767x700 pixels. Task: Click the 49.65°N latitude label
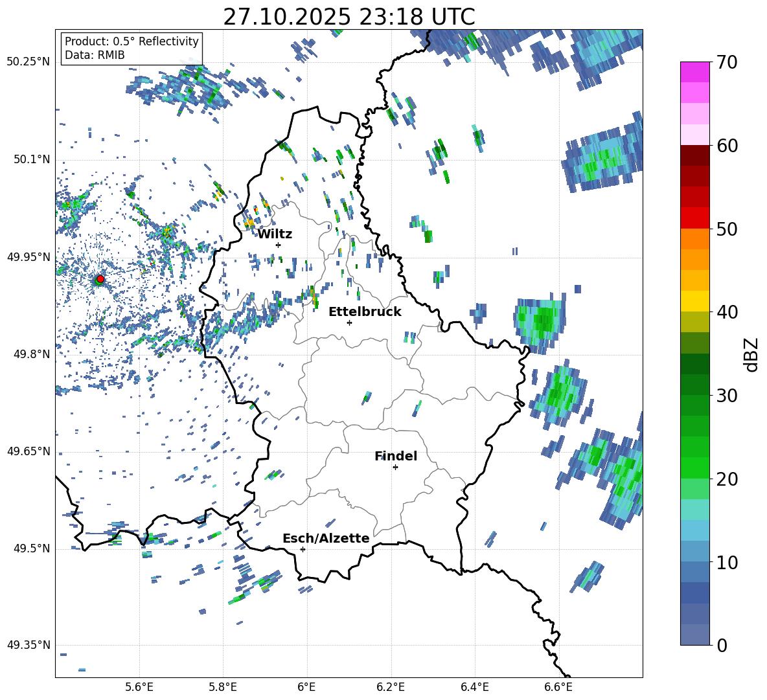point(29,451)
